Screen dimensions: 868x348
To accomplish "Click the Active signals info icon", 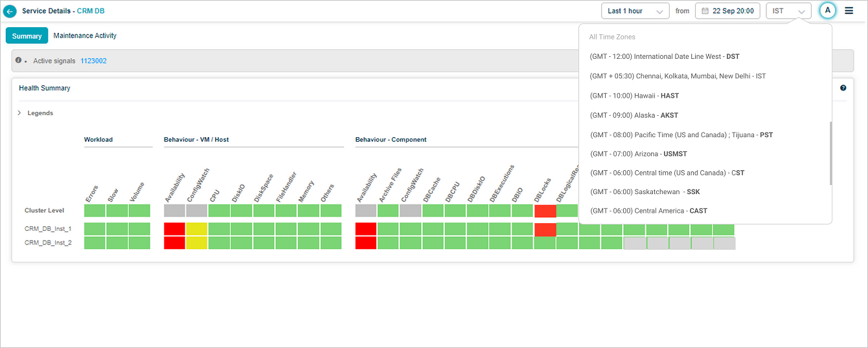I will tap(19, 60).
